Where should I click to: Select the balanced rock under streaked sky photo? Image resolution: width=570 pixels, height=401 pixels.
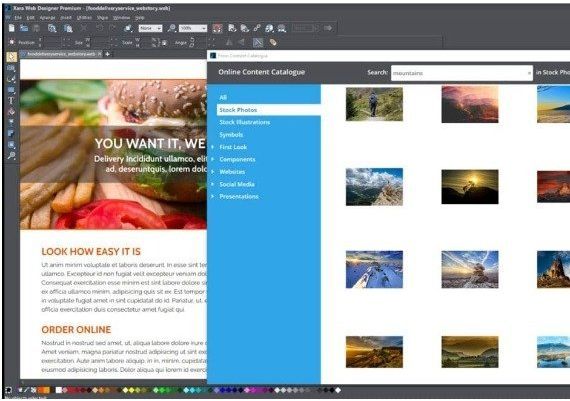point(470,269)
